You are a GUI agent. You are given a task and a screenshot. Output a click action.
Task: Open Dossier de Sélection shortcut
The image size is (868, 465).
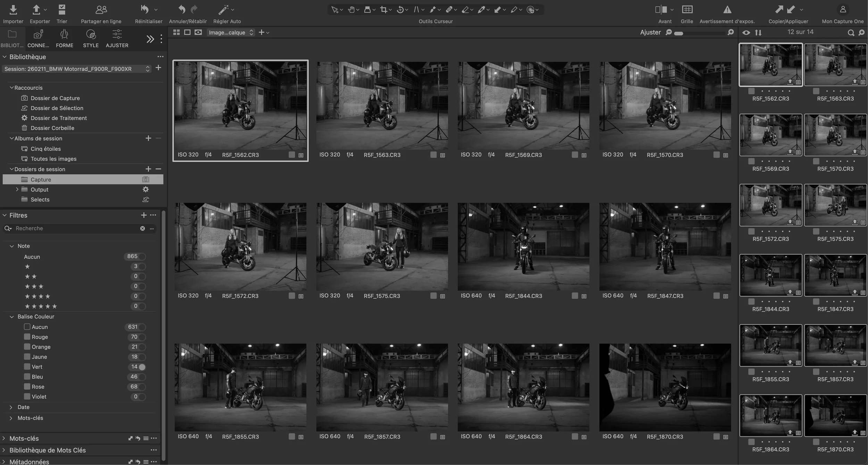pyautogui.click(x=57, y=108)
